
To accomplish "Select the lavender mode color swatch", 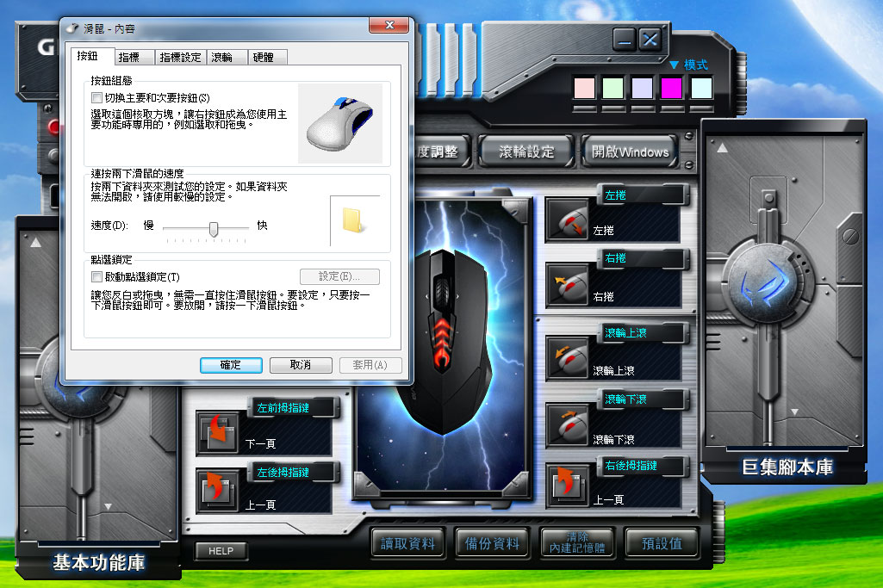I will (642, 89).
